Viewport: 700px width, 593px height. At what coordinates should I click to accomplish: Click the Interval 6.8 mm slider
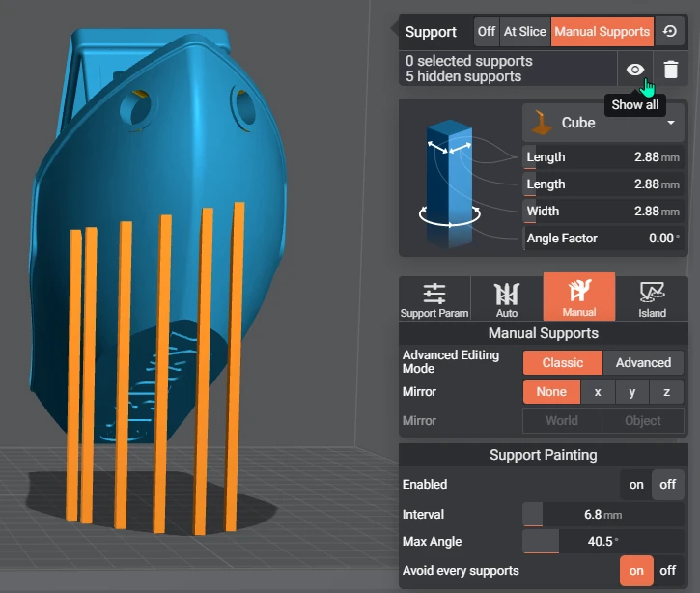coord(603,515)
